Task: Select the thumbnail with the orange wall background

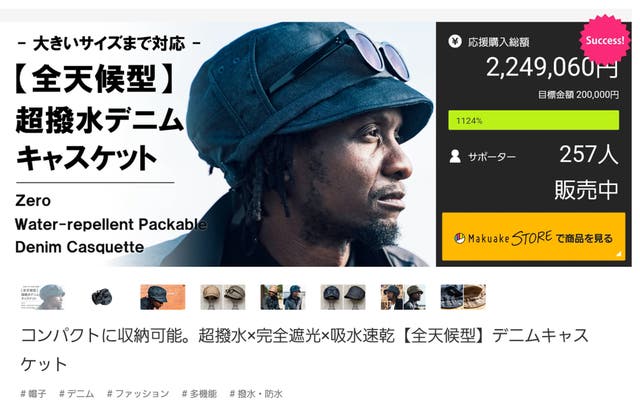Action: click(x=162, y=297)
